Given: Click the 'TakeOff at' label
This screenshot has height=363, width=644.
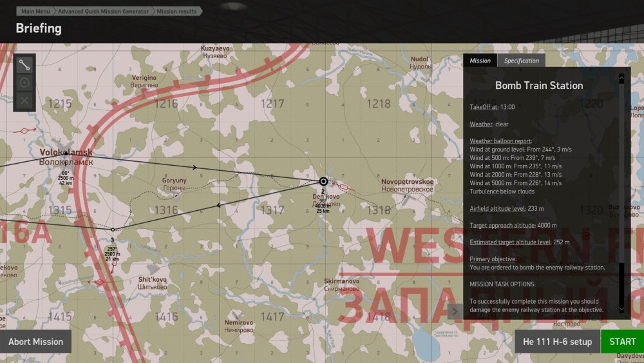Looking at the screenshot, I should pyautogui.click(x=484, y=107).
